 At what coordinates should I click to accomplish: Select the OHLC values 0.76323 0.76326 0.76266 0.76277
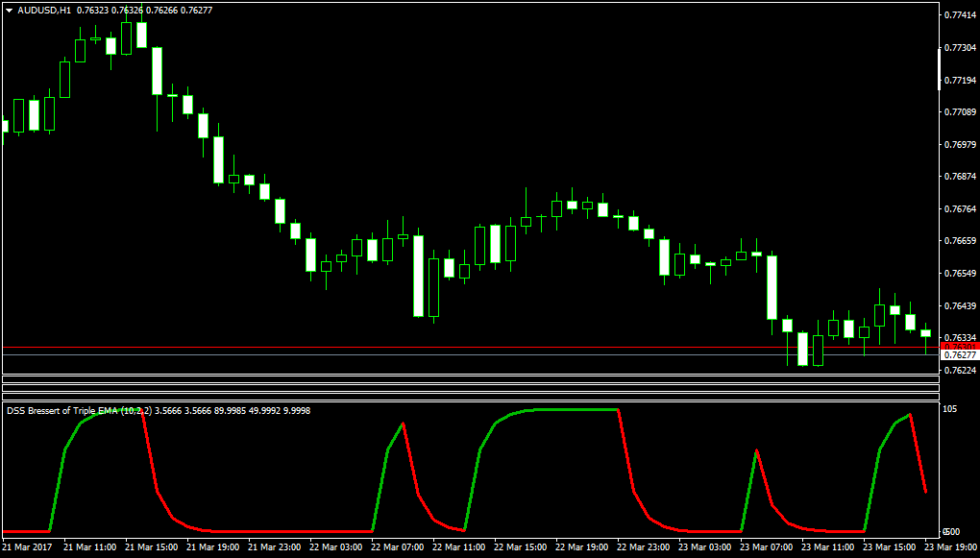142,10
